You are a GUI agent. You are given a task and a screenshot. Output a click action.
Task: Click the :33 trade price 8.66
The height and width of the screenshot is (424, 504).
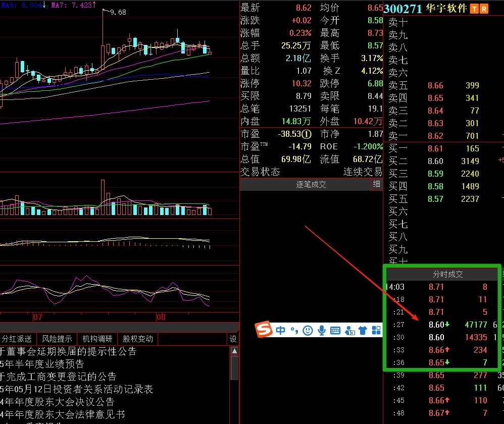click(436, 350)
